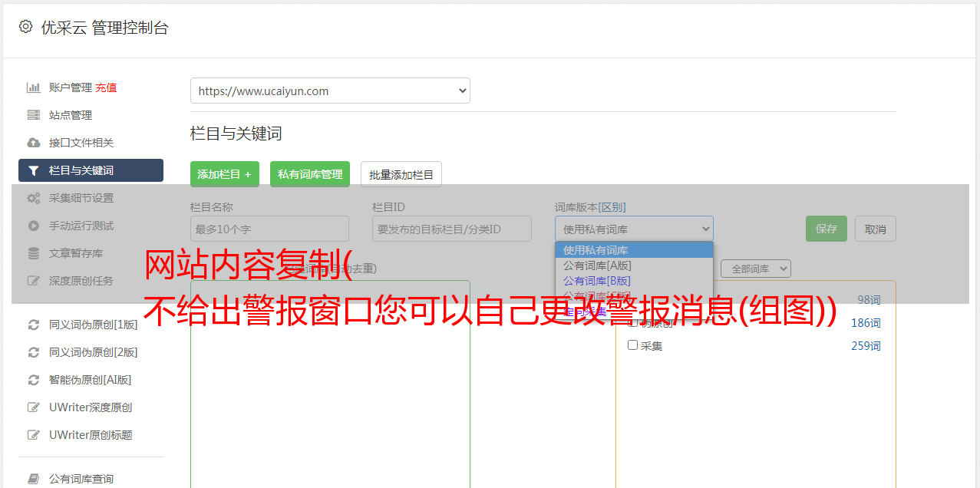This screenshot has width=980, height=488.
Task: Click the edit icon for UWriter深度原创
Action: (34, 407)
